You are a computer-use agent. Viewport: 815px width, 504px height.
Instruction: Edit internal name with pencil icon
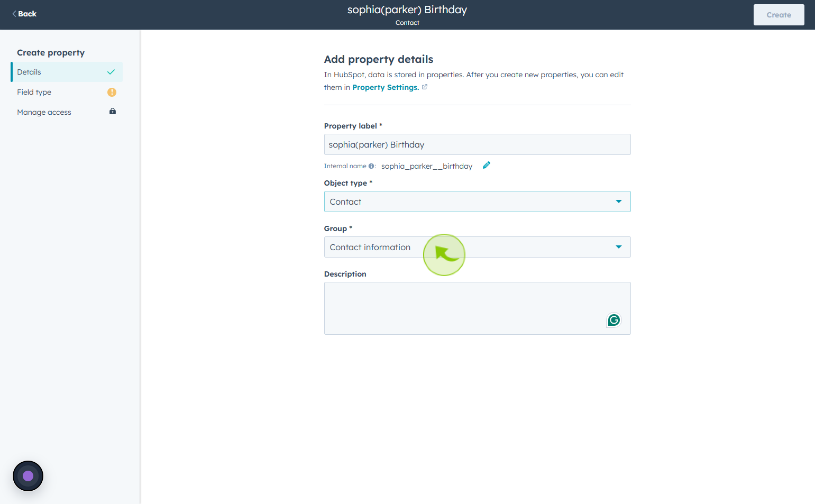(487, 165)
